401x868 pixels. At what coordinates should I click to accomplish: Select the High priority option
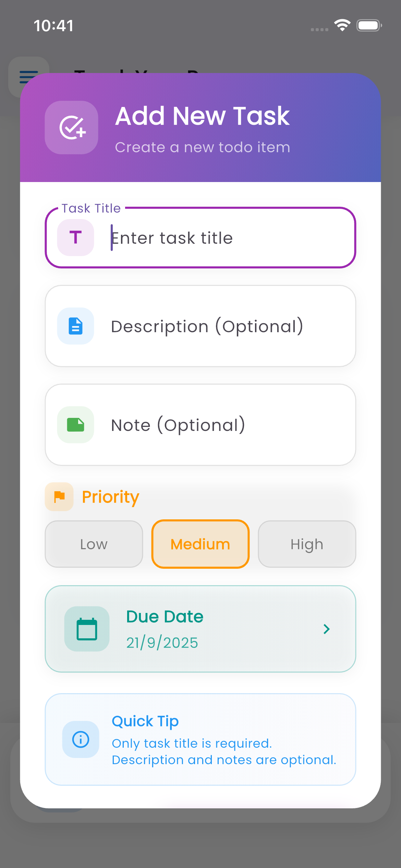[307, 544]
